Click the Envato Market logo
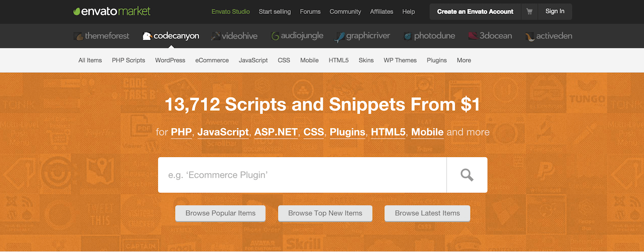The image size is (644, 252). pos(111,11)
